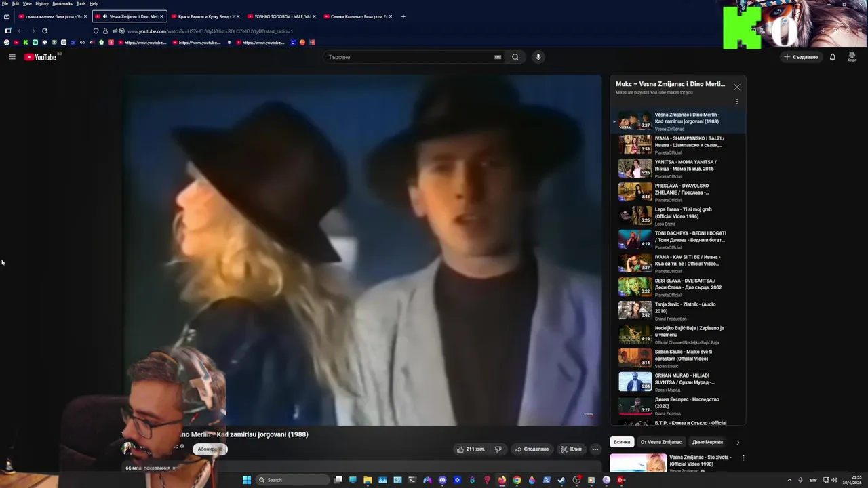Reload the page in the browser
Viewport: 868px width, 488px height.
[45, 30]
